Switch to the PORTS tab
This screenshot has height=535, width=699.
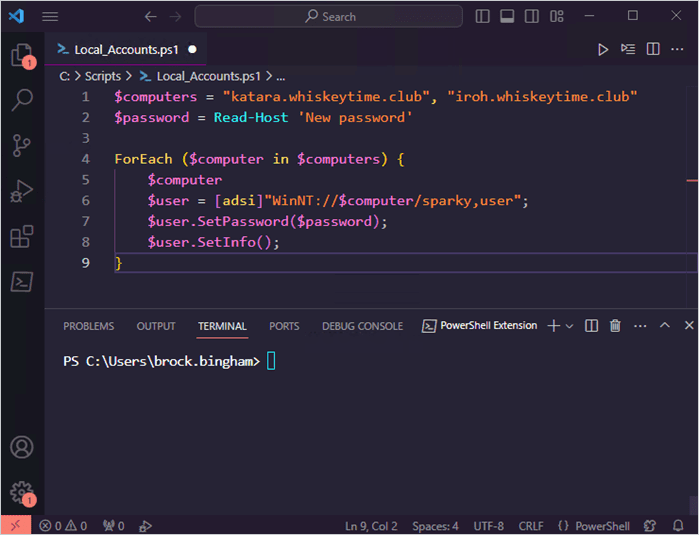(x=284, y=326)
